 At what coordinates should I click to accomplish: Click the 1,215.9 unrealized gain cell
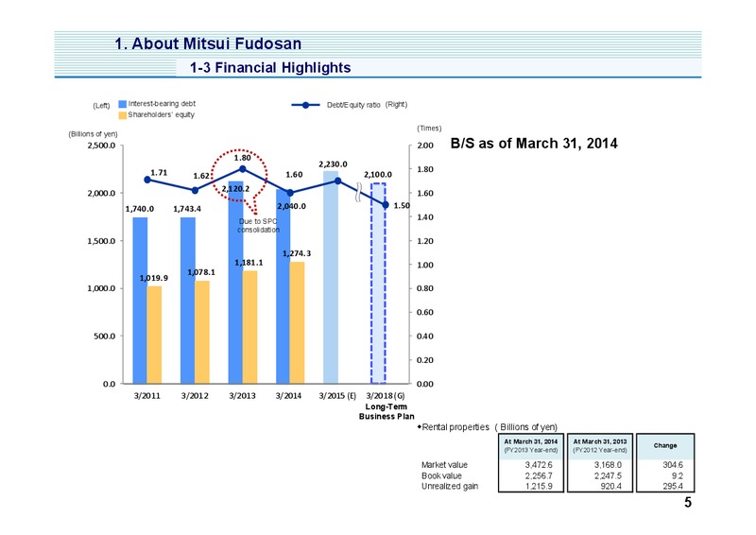tap(539, 486)
